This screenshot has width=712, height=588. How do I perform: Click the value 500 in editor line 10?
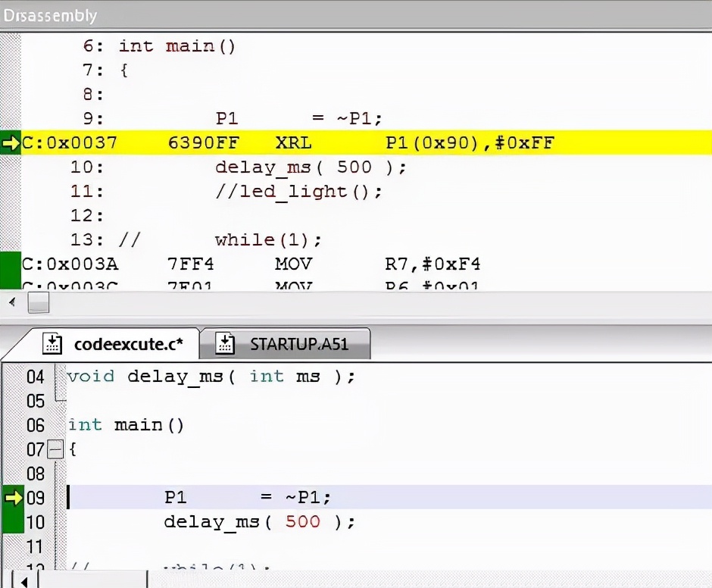point(303,521)
